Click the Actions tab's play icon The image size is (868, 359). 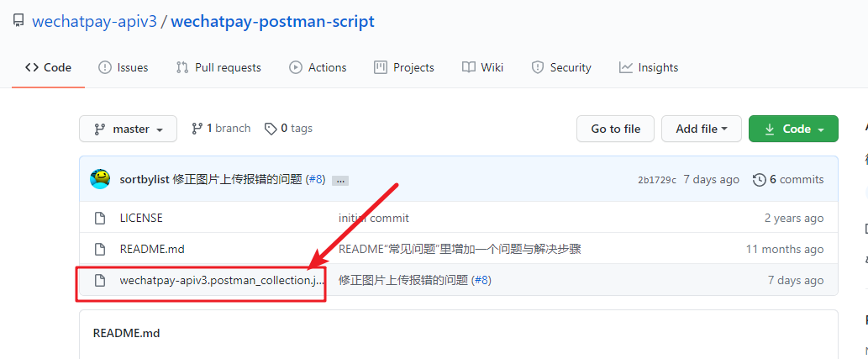296,67
